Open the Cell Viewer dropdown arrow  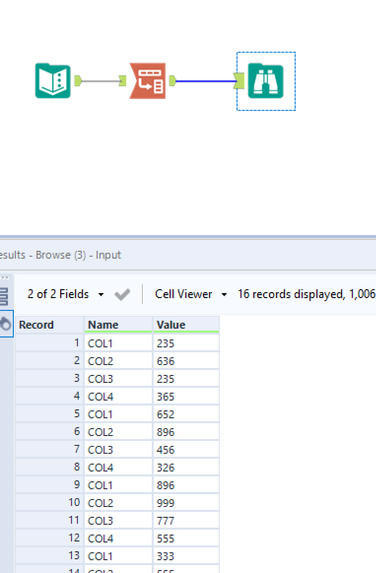[224, 295]
